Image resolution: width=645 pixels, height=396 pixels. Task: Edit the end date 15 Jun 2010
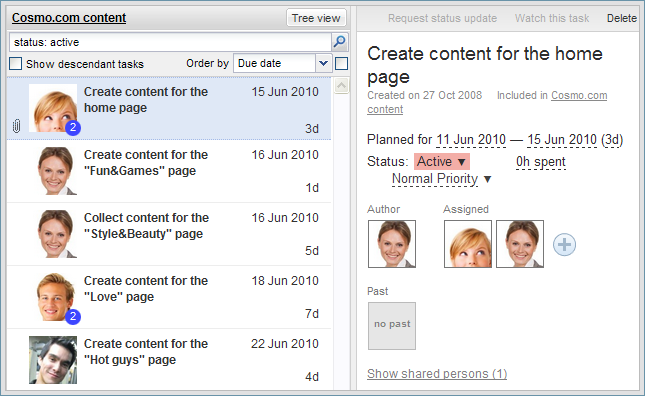(562, 140)
